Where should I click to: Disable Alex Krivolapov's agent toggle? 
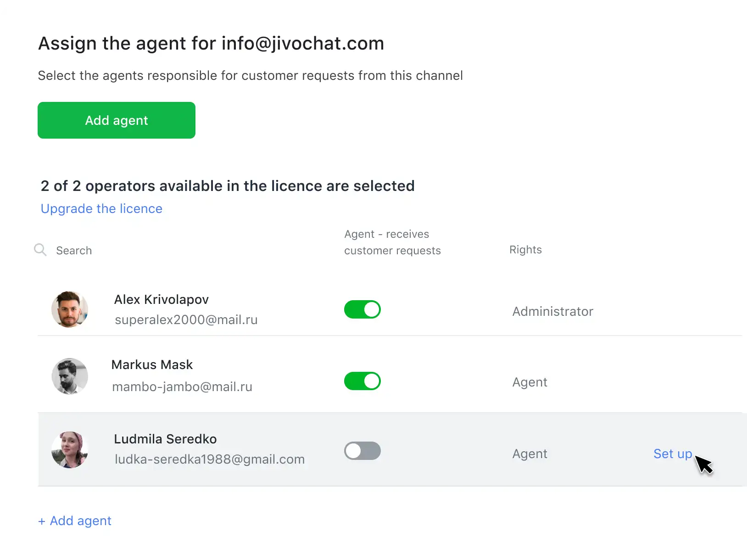click(362, 309)
